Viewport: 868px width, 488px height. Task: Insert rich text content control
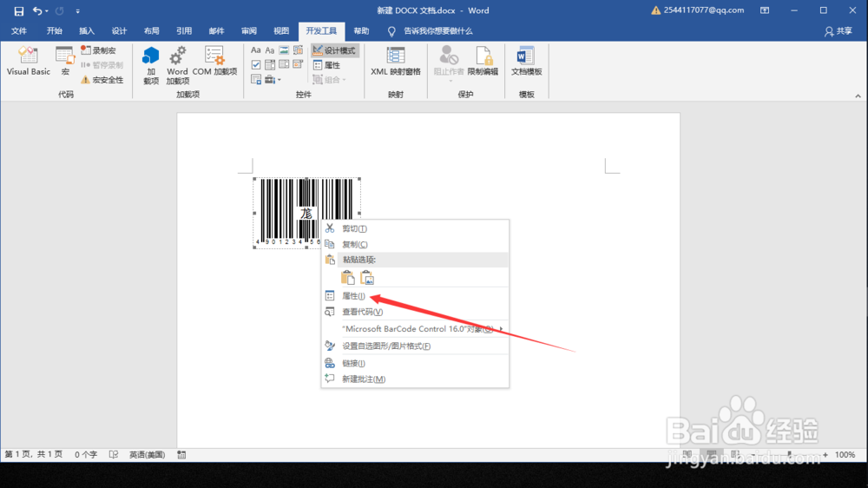(256, 50)
